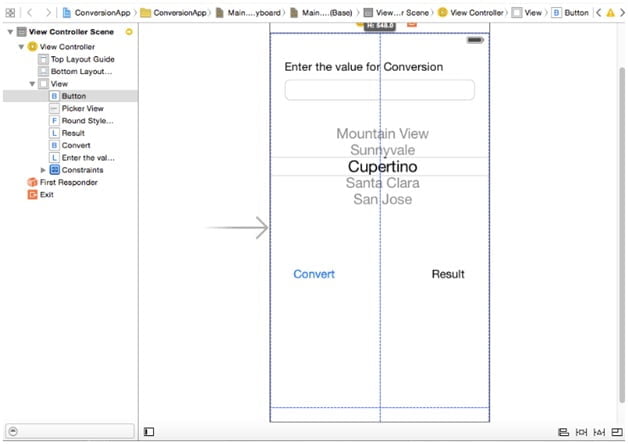
Task: Click the conversion value text field
Action: [x=379, y=90]
